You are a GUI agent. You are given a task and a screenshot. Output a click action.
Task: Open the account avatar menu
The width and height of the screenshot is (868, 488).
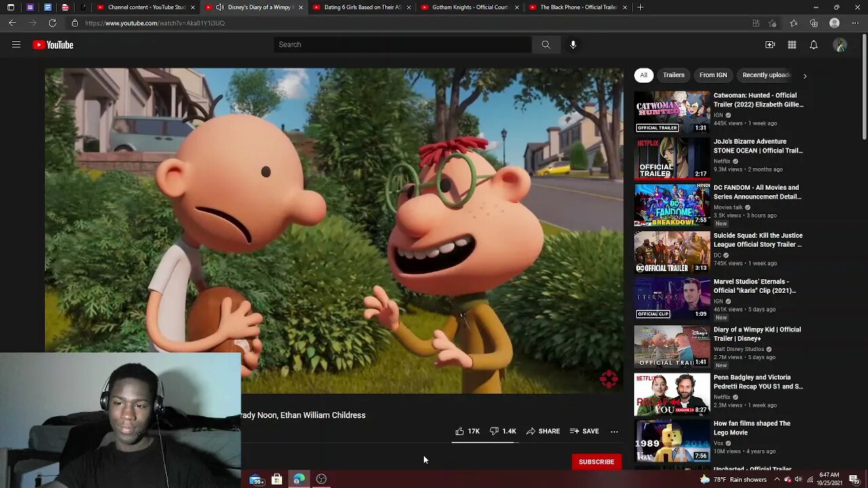point(840,45)
